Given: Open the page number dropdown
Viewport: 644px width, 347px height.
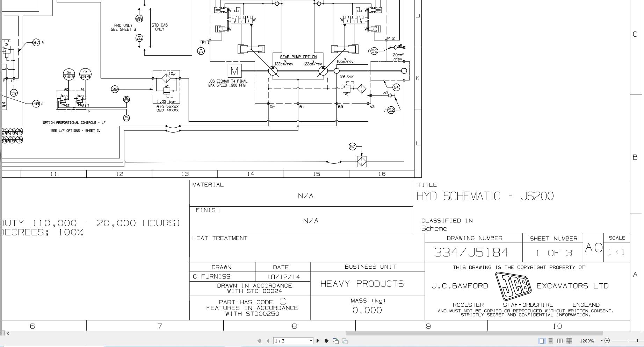Looking at the screenshot, I should pyautogui.click(x=311, y=341).
